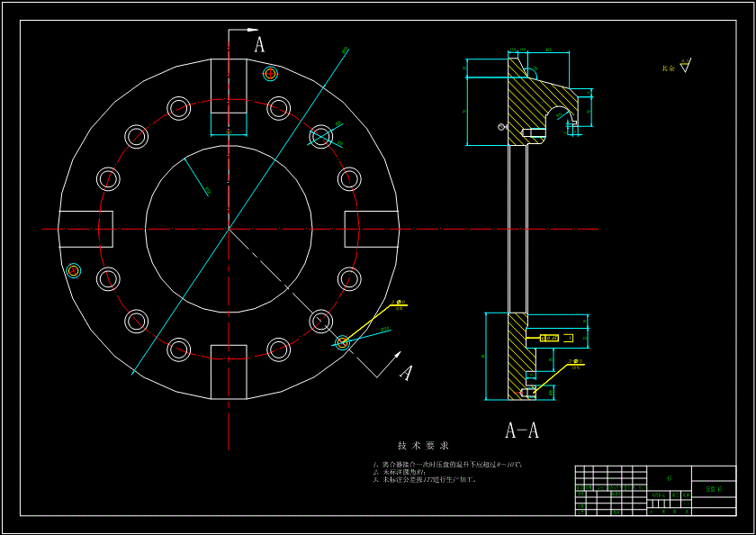
Task: Click the 其余 surface finish note
Action: [x=668, y=68]
